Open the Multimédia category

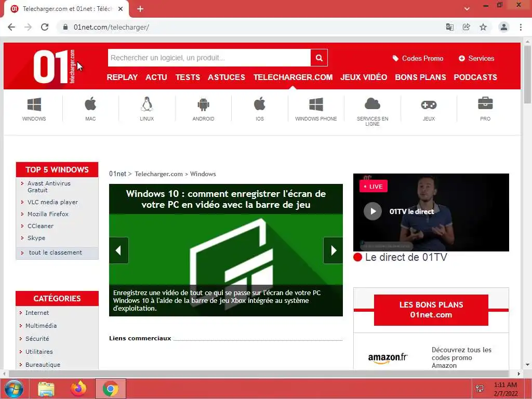point(41,326)
